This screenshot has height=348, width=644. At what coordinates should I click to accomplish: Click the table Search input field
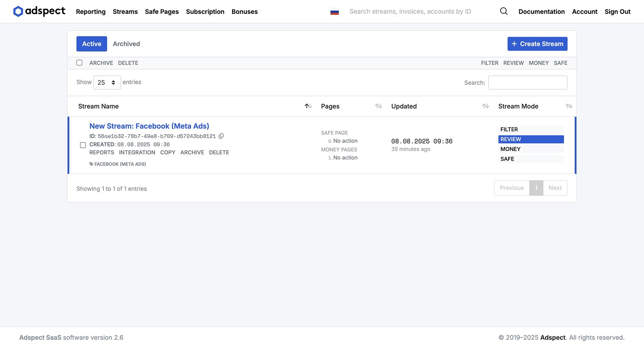point(528,82)
